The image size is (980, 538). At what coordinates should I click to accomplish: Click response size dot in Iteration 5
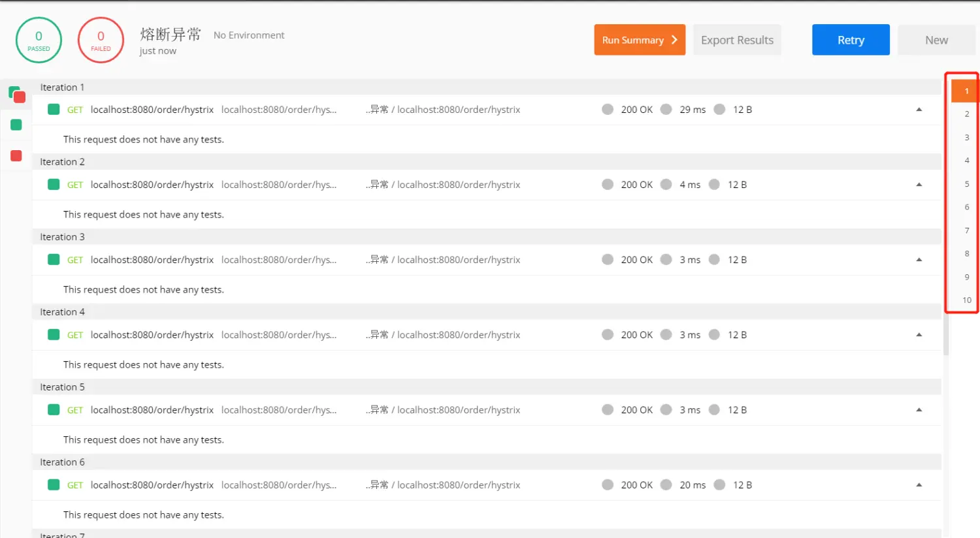click(714, 410)
